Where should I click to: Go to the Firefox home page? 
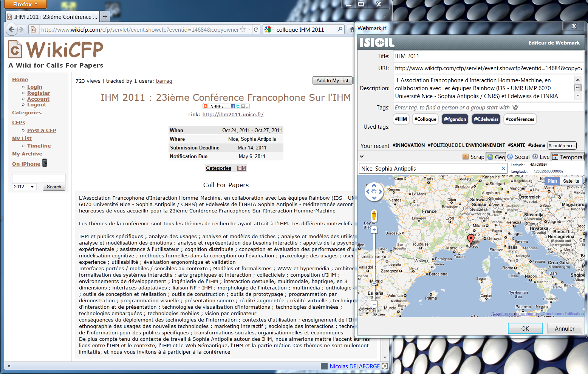pyautogui.click(x=351, y=29)
